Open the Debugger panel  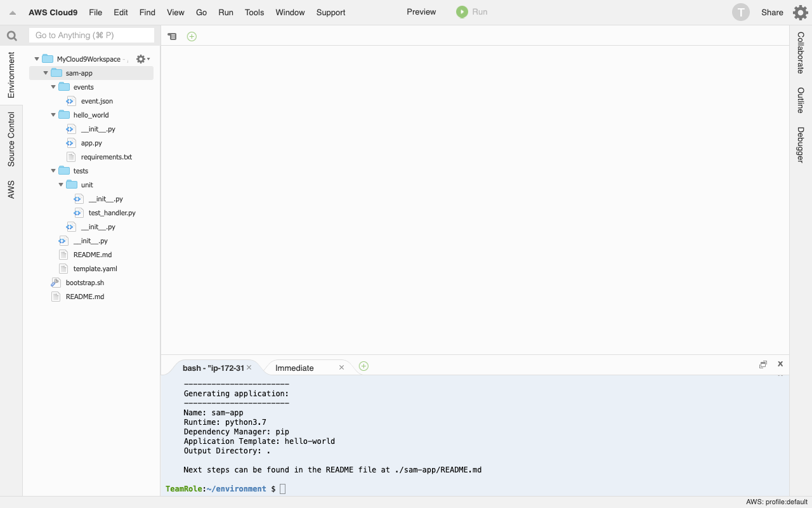[801, 145]
